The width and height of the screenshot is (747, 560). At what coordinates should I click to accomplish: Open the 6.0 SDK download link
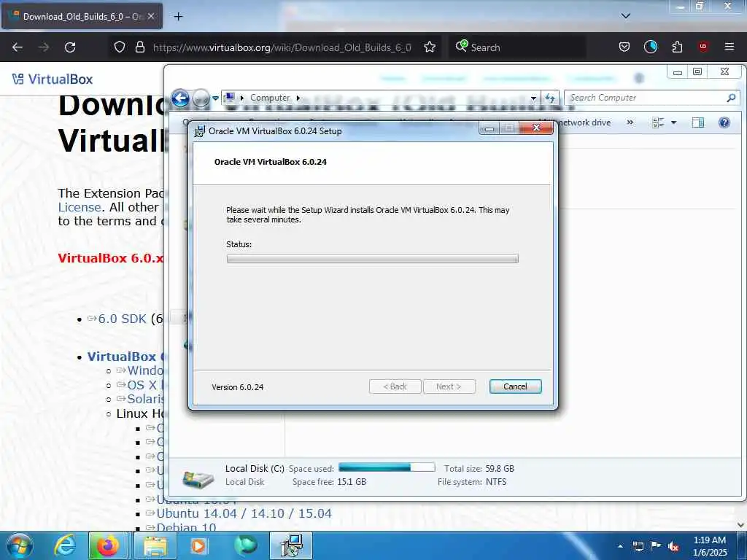(x=122, y=319)
